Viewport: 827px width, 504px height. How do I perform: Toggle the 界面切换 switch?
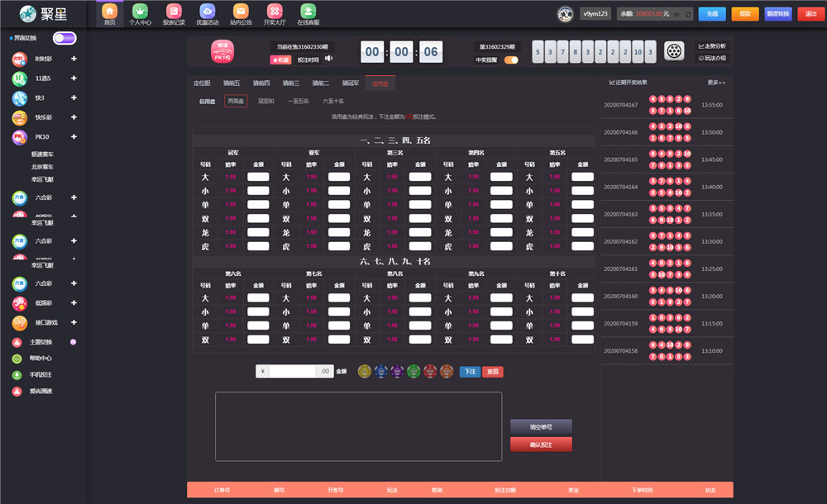[65, 38]
